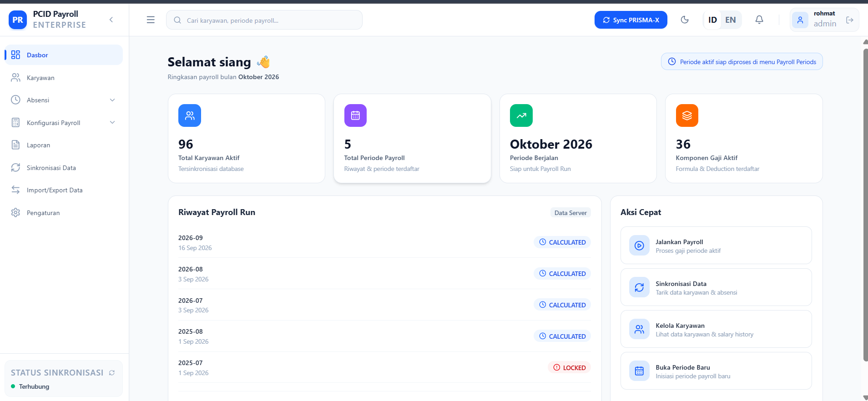Toggle dark mode moon icon
The height and width of the screenshot is (401, 868).
click(685, 20)
